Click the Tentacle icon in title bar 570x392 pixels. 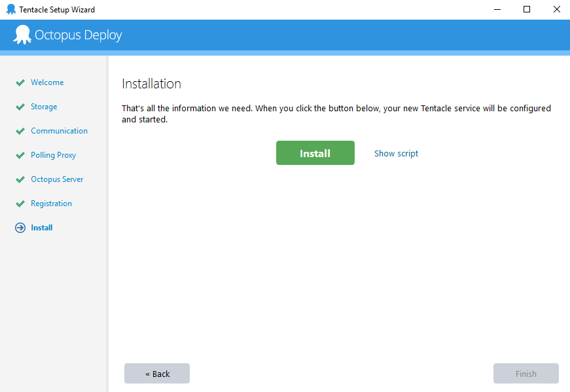(x=11, y=9)
